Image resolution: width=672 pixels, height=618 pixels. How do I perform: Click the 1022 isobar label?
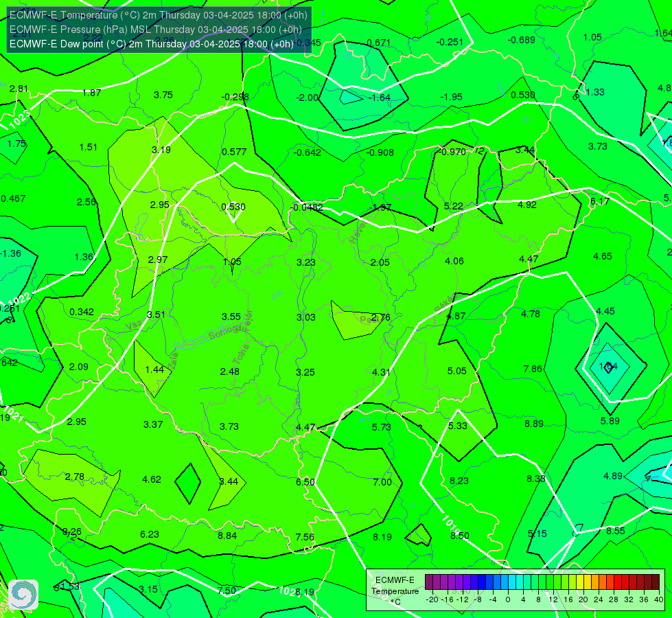[19, 299]
